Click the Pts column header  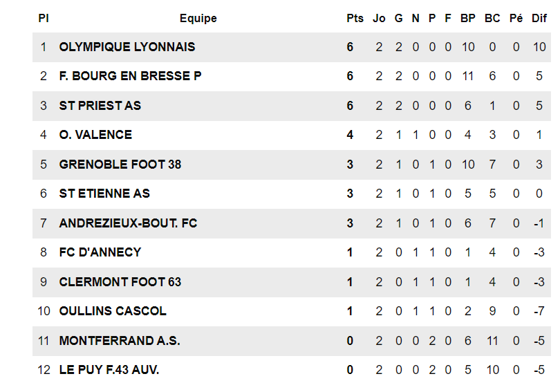(x=355, y=19)
